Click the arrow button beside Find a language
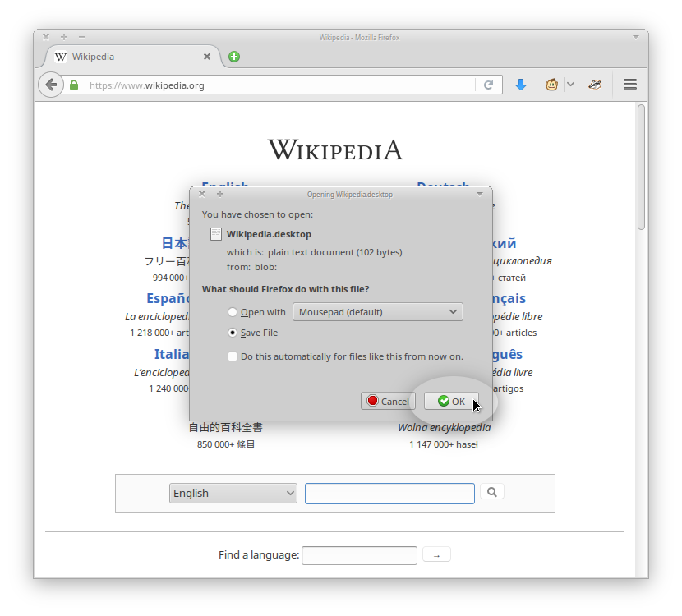Screen dimensions: 682x616 coord(436,555)
